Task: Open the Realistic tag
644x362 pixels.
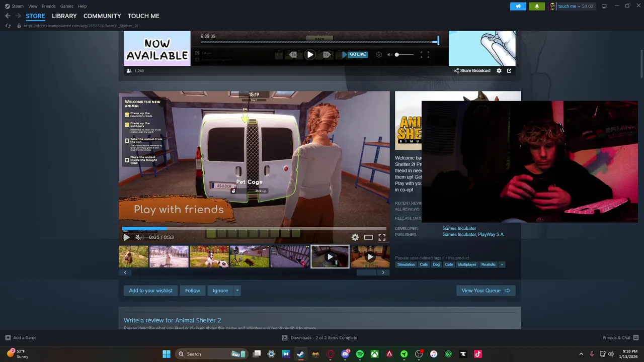Action: [489, 264]
